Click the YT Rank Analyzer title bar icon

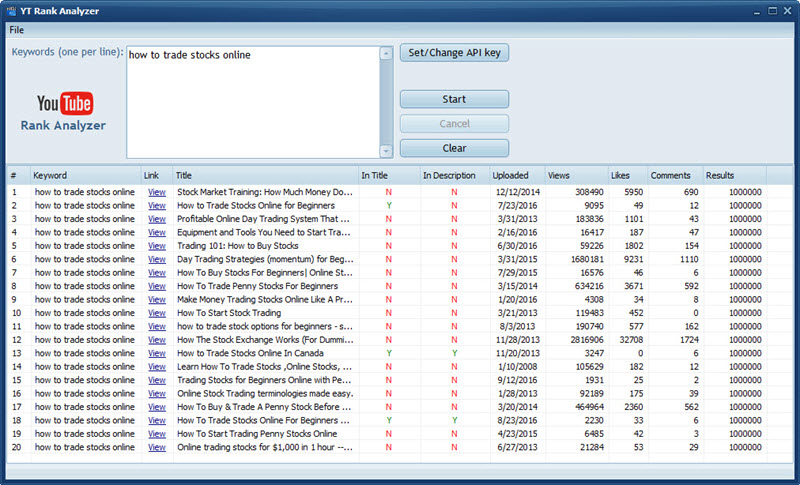pyautogui.click(x=12, y=11)
